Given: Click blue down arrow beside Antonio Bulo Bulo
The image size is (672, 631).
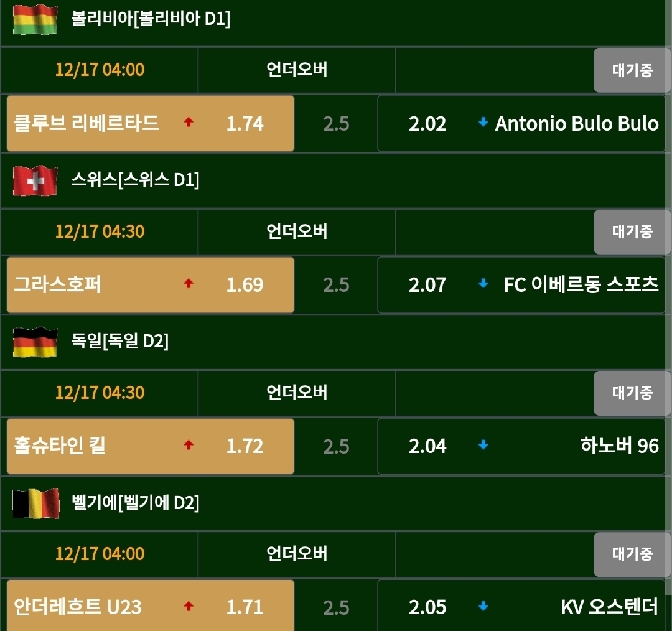Looking at the screenshot, I should (x=483, y=123).
